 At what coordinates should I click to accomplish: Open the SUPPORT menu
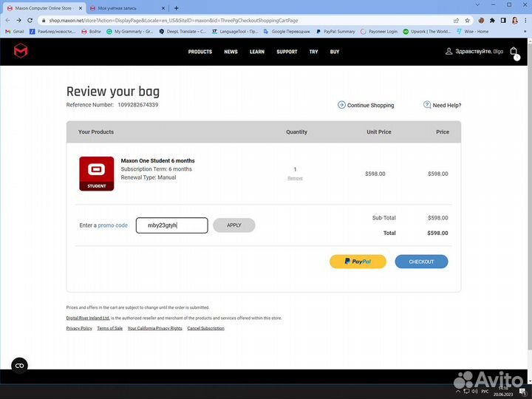[287, 52]
